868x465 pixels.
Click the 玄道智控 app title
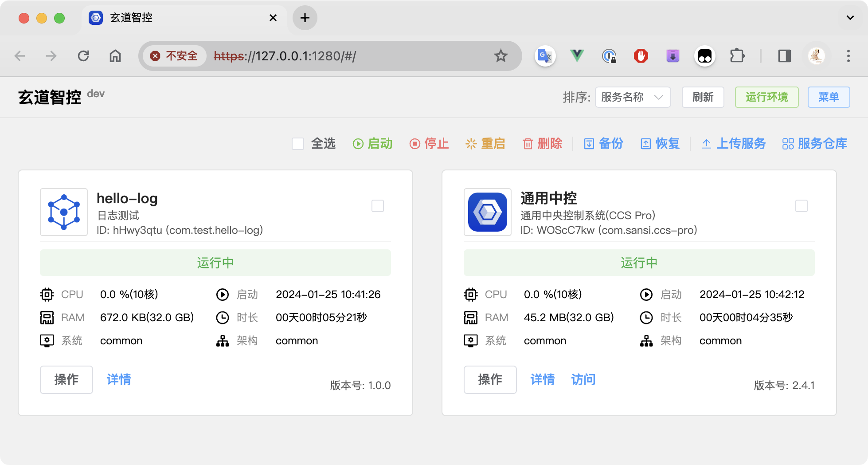50,97
